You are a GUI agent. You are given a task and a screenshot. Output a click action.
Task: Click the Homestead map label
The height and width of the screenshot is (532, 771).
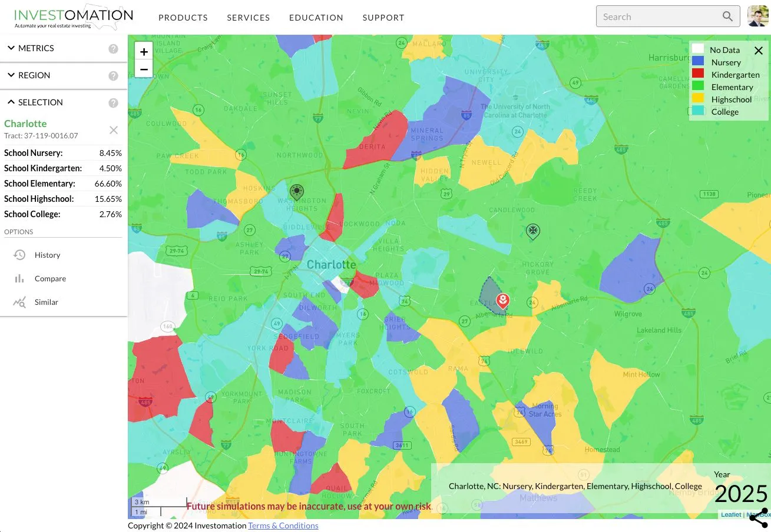(602, 450)
